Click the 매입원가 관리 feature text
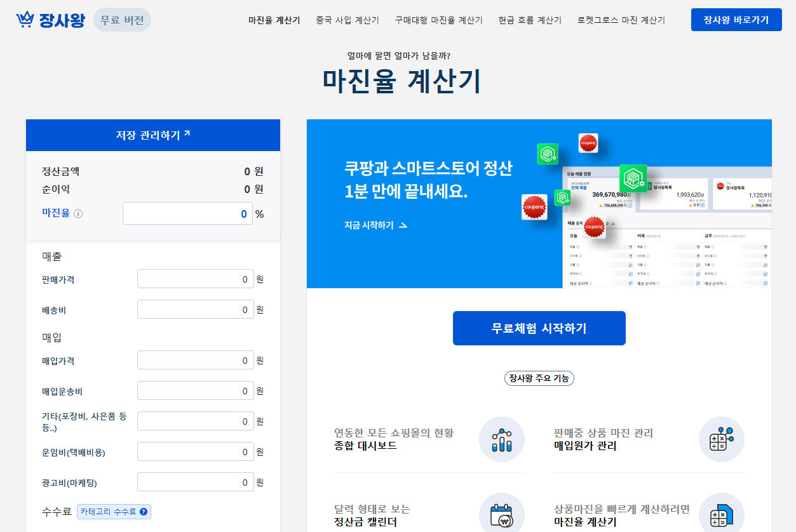 (x=585, y=446)
